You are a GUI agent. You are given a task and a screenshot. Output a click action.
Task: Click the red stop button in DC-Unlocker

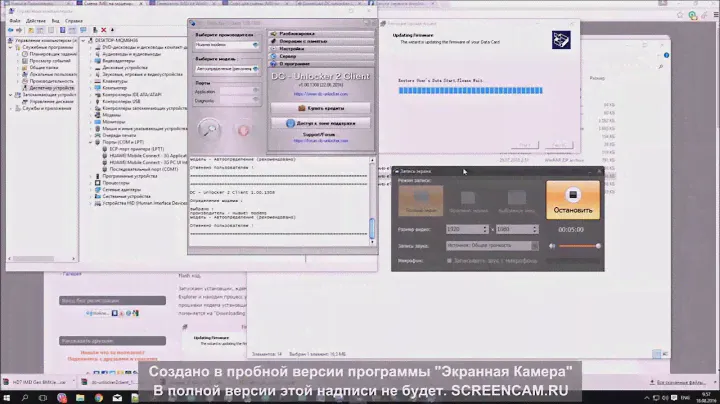(241, 129)
